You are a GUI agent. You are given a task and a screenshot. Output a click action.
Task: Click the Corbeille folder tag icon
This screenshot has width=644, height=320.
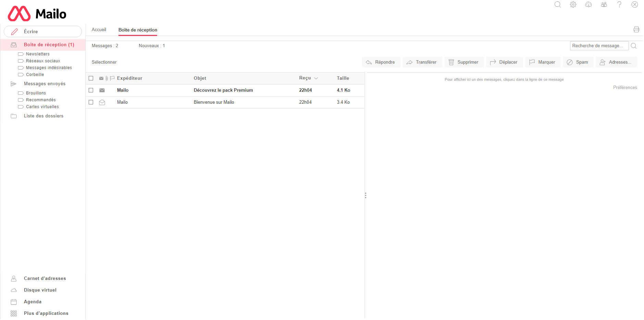point(21,75)
